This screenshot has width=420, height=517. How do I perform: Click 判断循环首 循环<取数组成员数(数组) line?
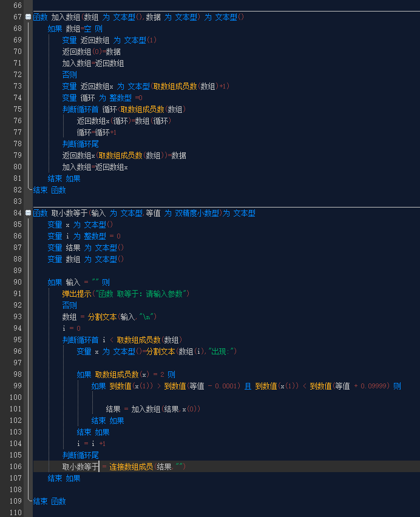[124, 109]
